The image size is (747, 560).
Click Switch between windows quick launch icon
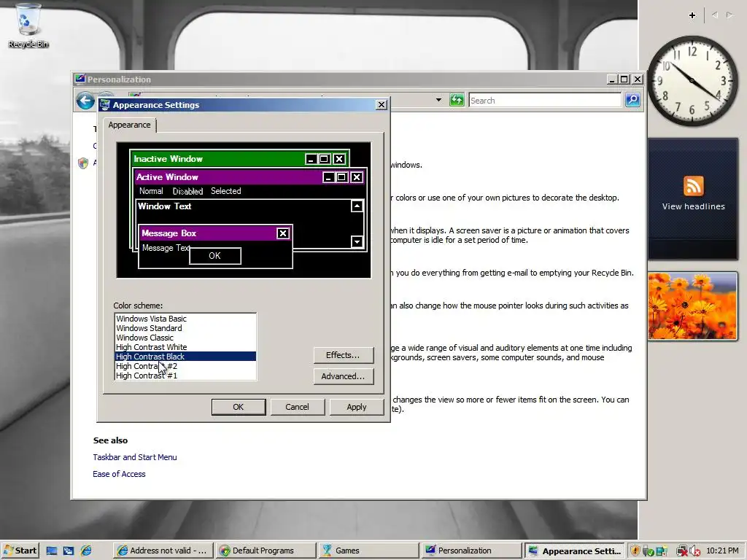click(x=69, y=551)
